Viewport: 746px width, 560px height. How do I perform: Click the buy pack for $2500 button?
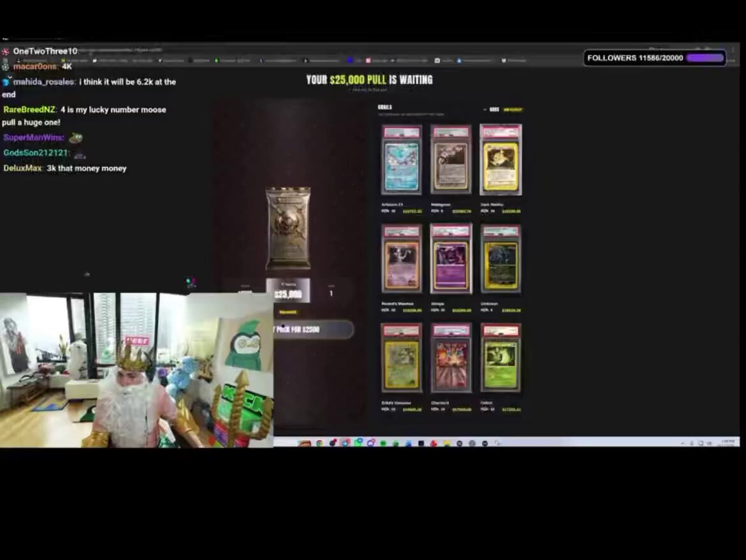[x=313, y=329]
